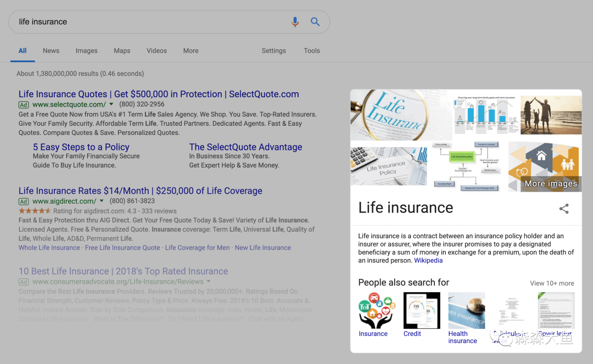
Task: Click View 10+ more link
Action: [x=551, y=283]
